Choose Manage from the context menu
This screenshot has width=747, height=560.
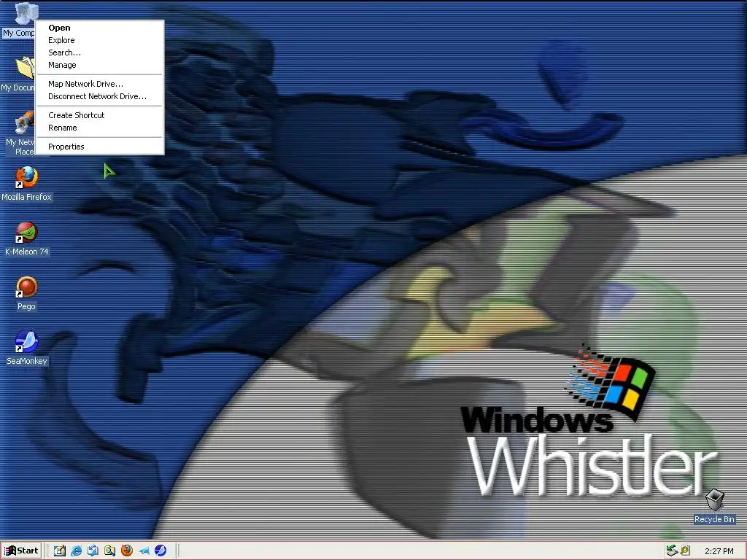tap(99, 65)
